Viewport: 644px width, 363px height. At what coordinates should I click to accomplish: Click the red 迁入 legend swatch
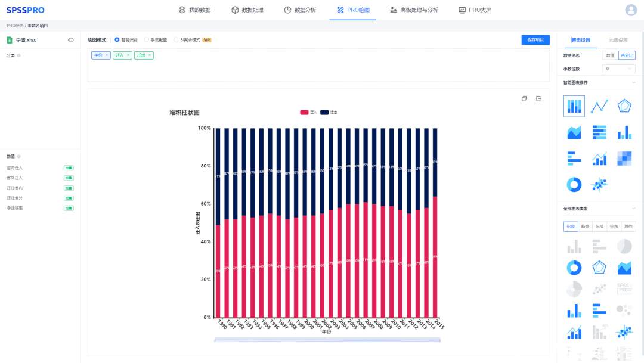click(304, 112)
